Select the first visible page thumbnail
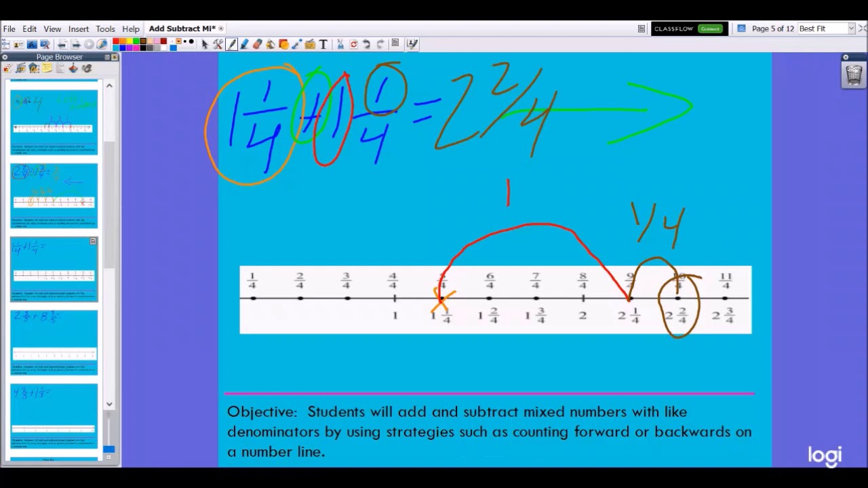868x488 pixels. 54,122
